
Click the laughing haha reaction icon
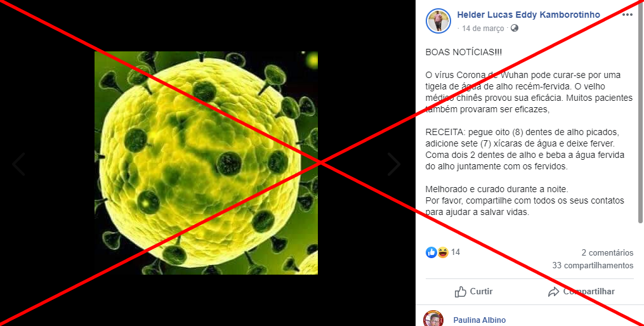[x=442, y=252]
